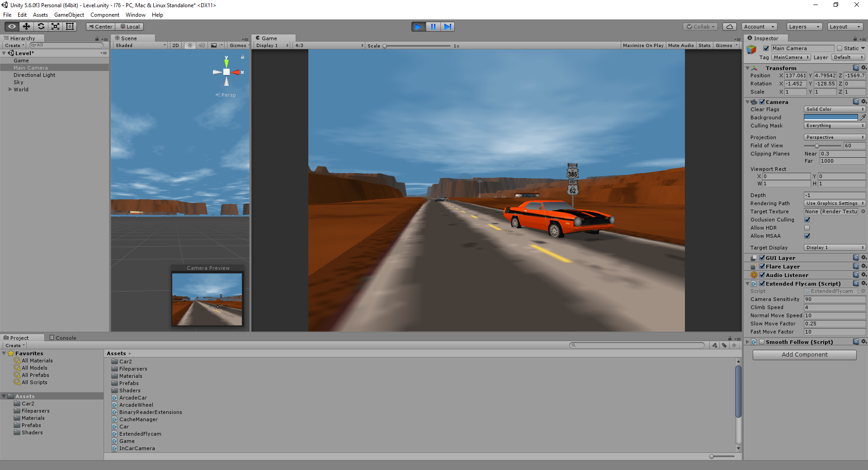Select the Scale tool
Viewport: 868px width, 470px height.
55,27
